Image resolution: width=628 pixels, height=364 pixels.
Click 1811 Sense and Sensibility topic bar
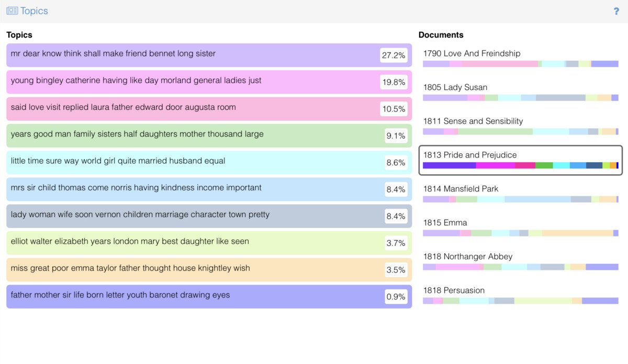point(520,132)
